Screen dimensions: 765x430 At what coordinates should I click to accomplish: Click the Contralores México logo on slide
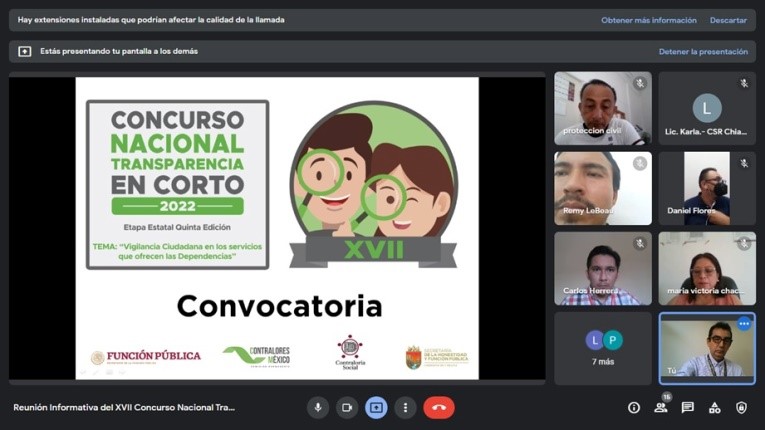(257, 356)
